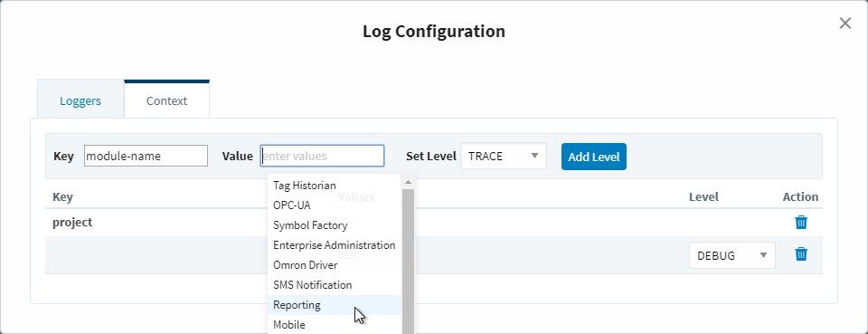Click the Action column header
The width and height of the screenshot is (868, 334).
(x=800, y=196)
